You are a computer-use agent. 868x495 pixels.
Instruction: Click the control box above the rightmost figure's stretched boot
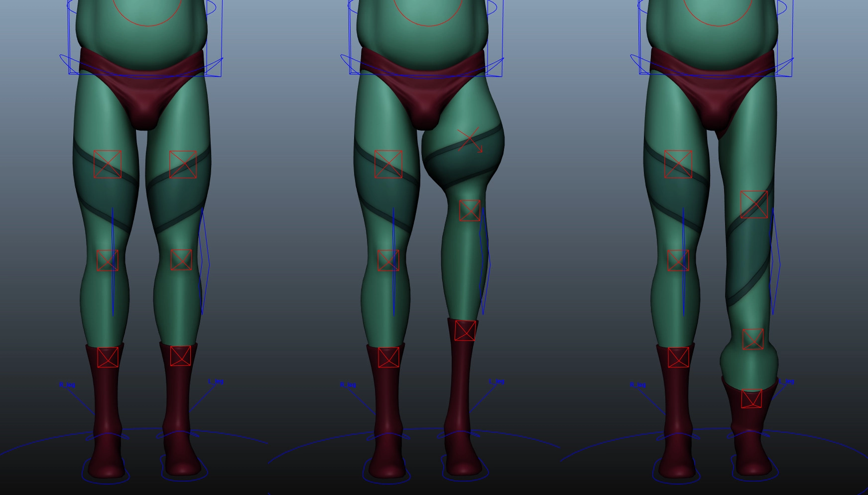click(753, 339)
